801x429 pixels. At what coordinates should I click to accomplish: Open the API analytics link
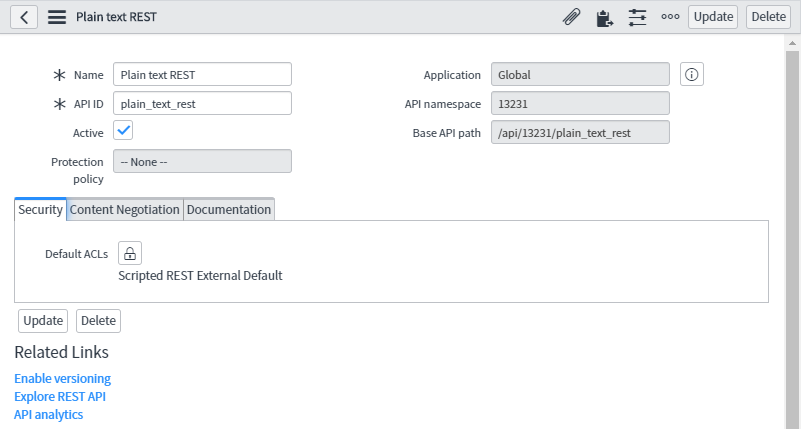pos(48,414)
